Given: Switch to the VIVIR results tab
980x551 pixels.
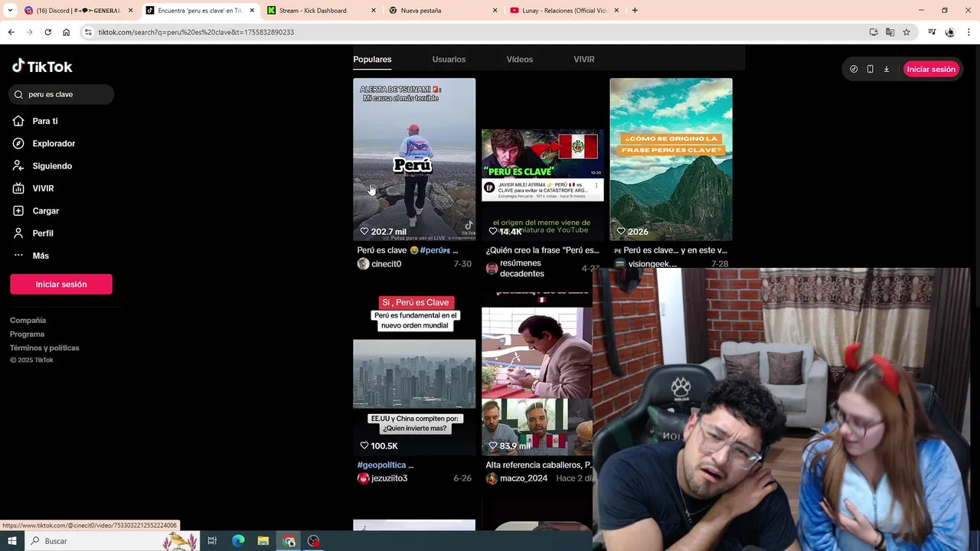Looking at the screenshot, I should 584,59.
